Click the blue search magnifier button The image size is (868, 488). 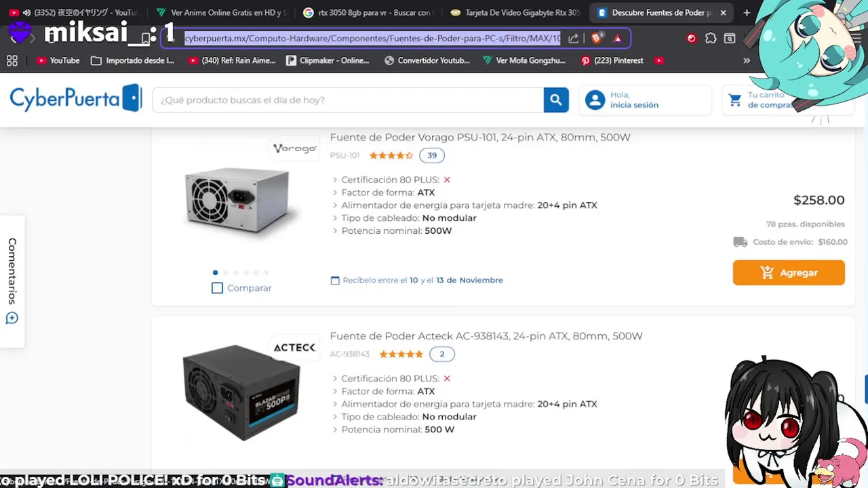click(555, 100)
